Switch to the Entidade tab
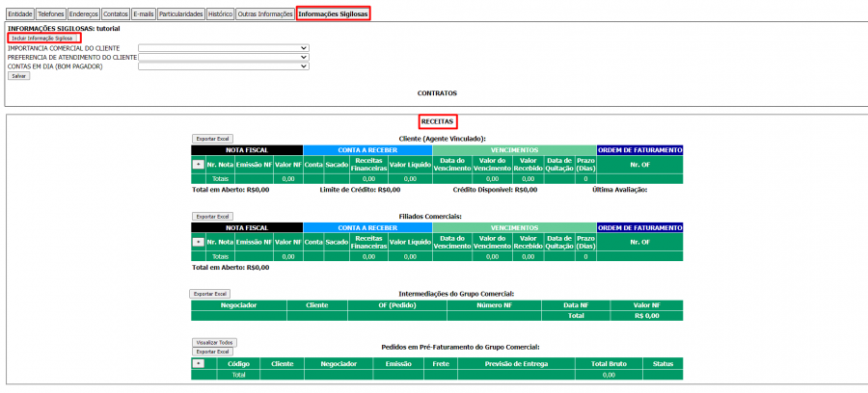 coord(19,14)
